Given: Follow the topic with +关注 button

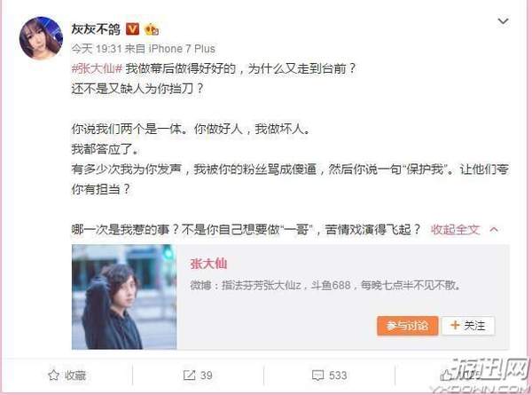Looking at the screenshot, I should tap(468, 326).
